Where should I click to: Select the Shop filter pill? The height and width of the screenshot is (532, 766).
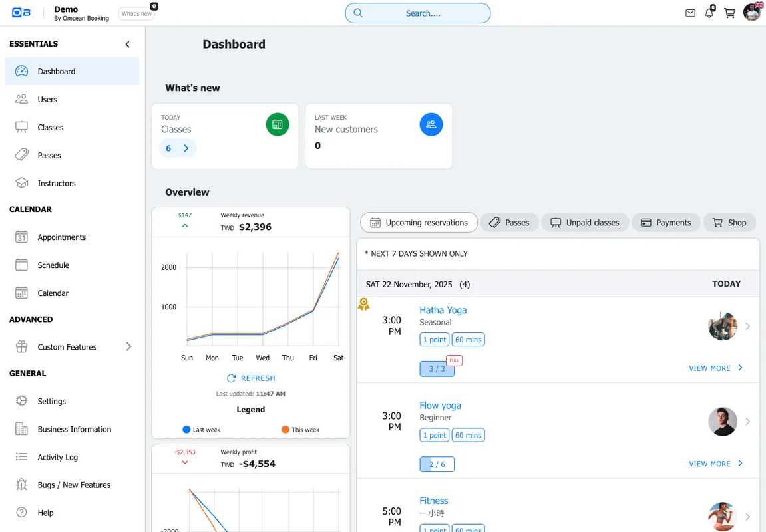[x=729, y=222]
